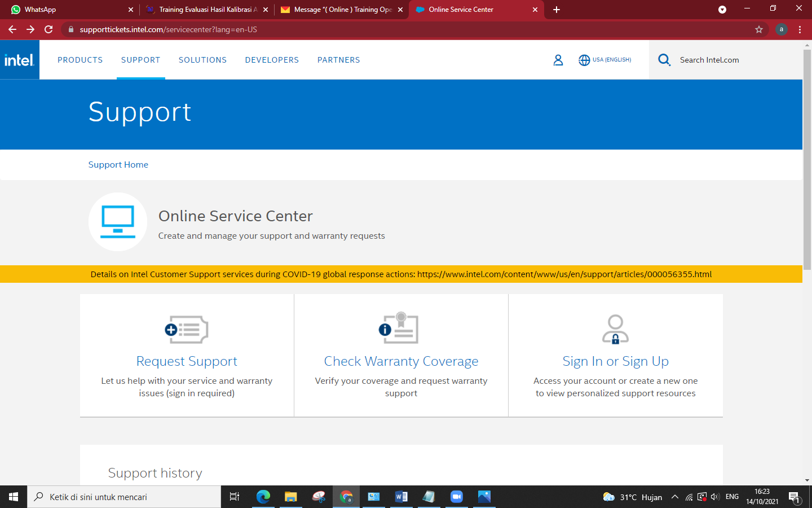Close the WhatsApp tab
812x508 pixels.
pyautogui.click(x=131, y=10)
